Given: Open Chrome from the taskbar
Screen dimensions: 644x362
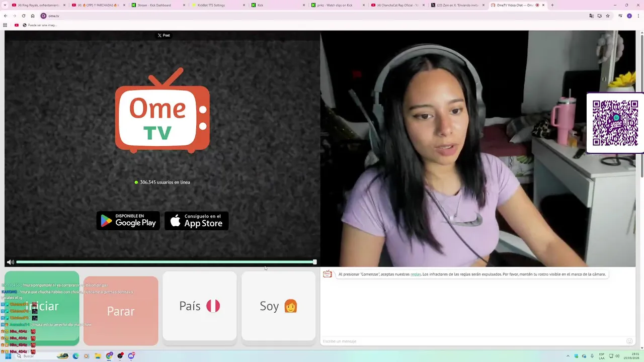Looking at the screenshot, I should pyautogui.click(x=109, y=356).
